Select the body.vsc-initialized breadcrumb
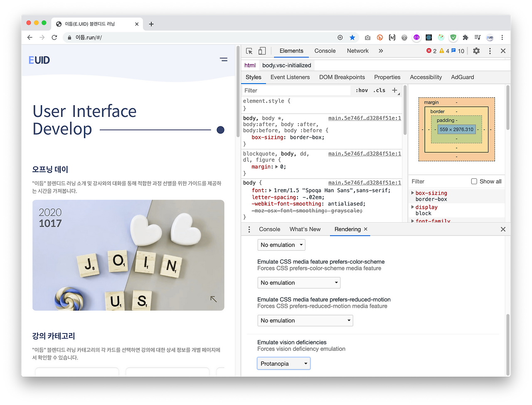The height and width of the screenshot is (405, 532). [287, 65]
